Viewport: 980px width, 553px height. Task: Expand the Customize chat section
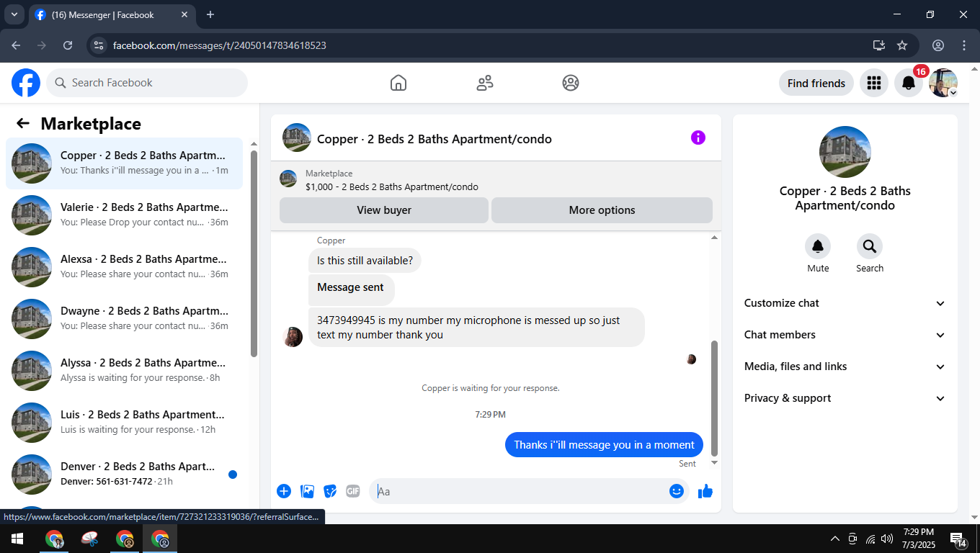pyautogui.click(x=845, y=303)
